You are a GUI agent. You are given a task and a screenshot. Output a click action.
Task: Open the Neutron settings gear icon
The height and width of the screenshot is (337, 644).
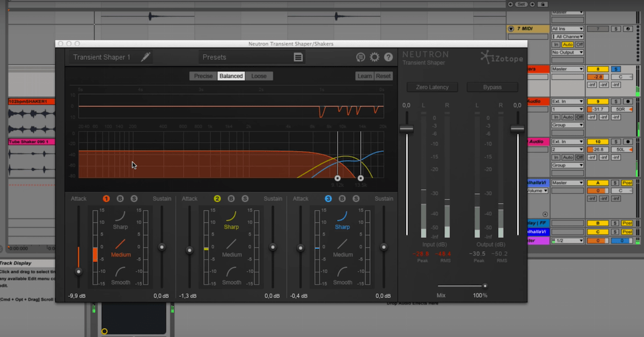pyautogui.click(x=375, y=57)
